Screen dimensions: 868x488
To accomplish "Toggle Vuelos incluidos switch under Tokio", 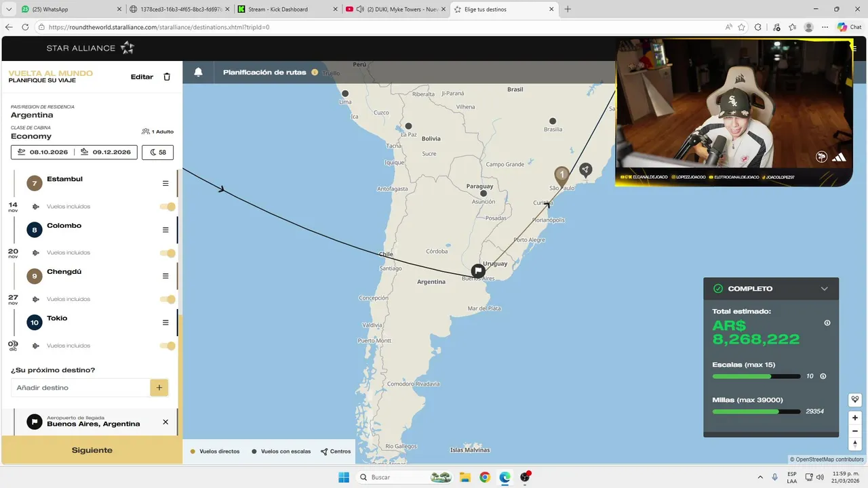I will 167,346.
